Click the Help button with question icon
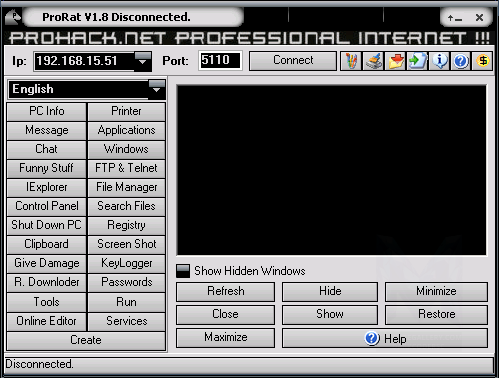Screen dimensions: 499x378 385,338
